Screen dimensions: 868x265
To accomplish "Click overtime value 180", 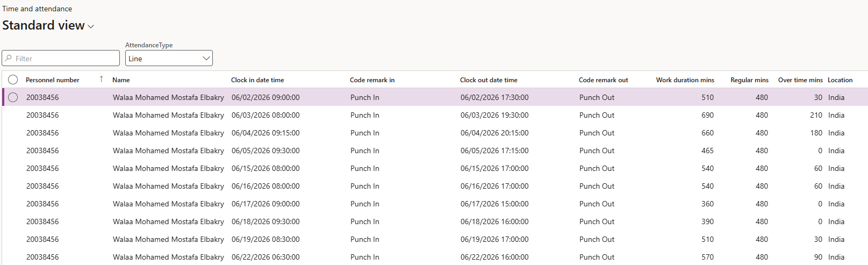I will 816,133.
